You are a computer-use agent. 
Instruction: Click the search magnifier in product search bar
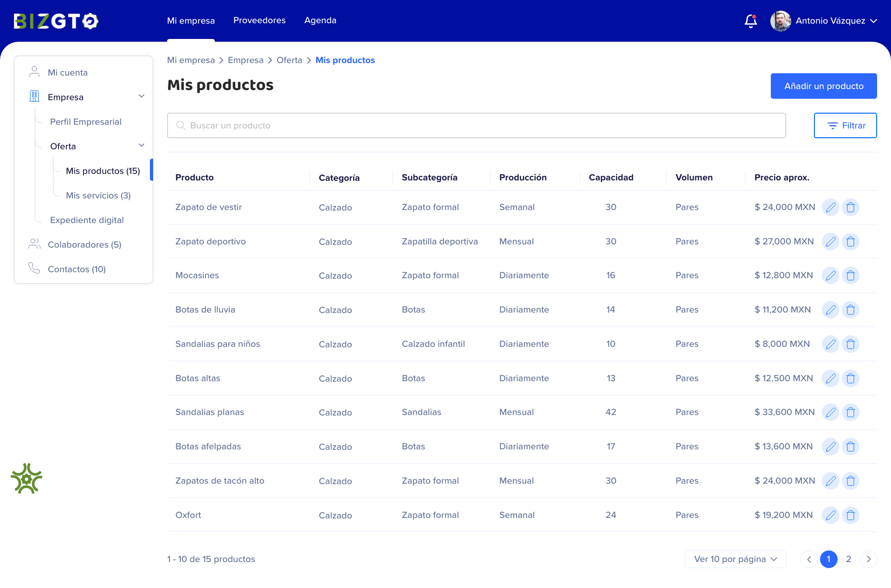coord(181,125)
